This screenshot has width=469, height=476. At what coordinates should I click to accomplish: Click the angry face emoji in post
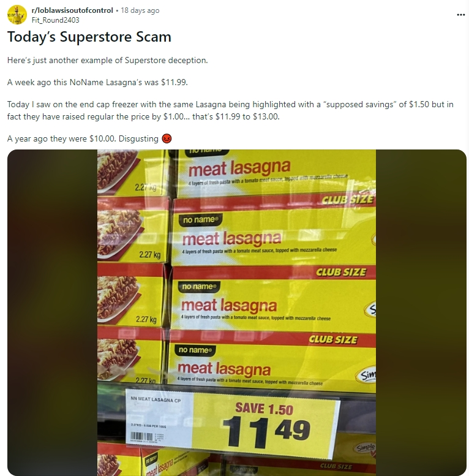click(167, 138)
